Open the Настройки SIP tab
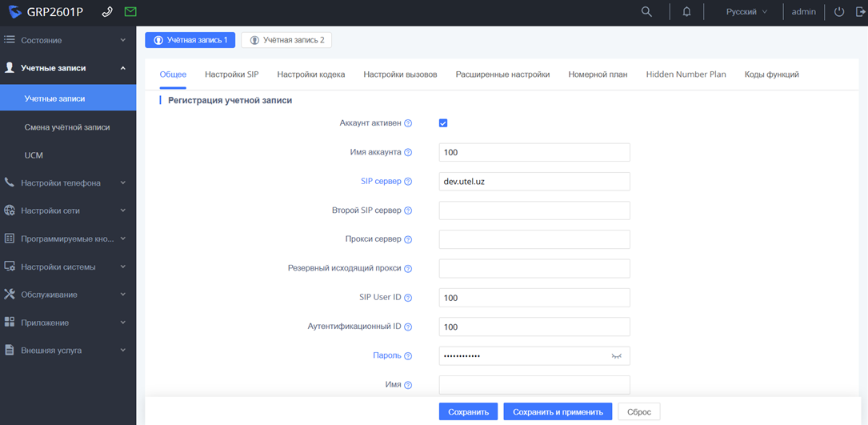 pyautogui.click(x=231, y=74)
